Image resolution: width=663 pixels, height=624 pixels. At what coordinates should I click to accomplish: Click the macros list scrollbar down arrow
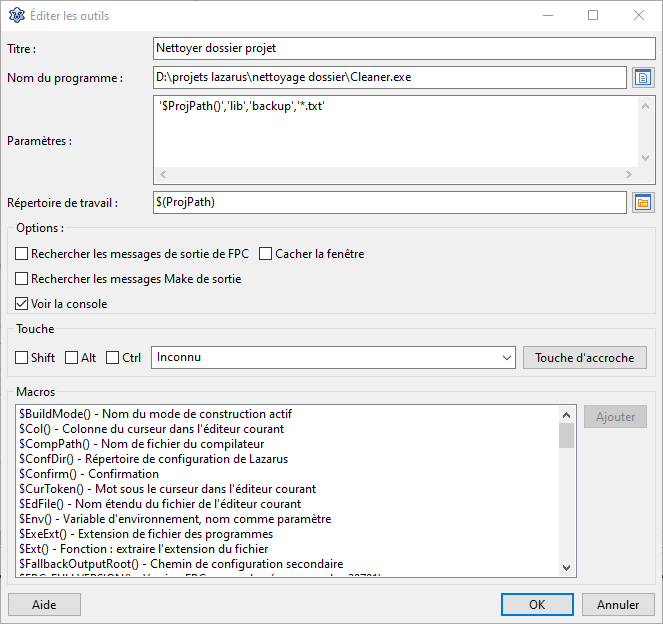(566, 570)
